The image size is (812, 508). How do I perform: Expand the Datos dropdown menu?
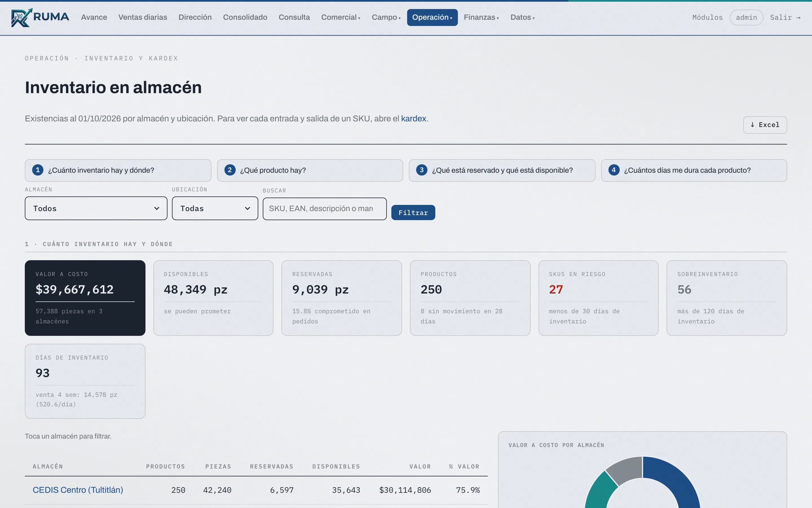pos(522,17)
